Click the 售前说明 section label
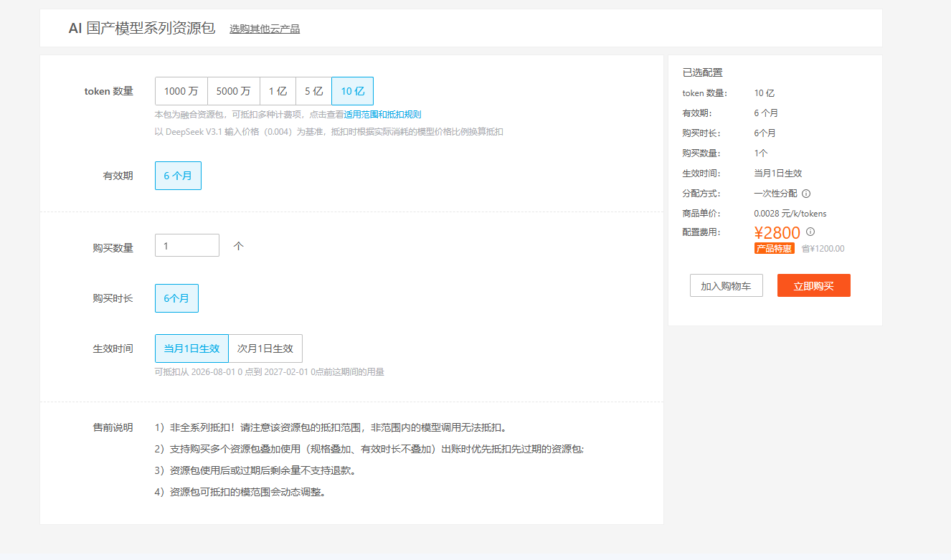The width and height of the screenshot is (951, 560). tap(113, 427)
